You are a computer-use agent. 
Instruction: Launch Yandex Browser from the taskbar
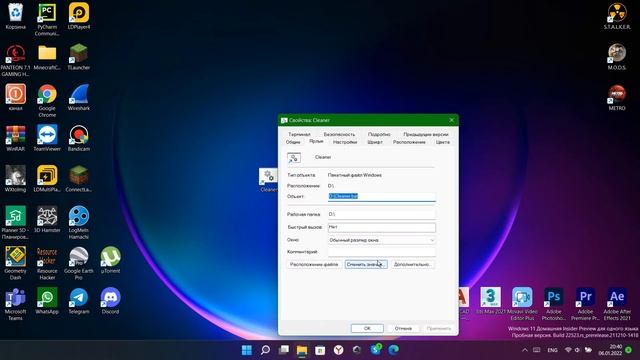[x=338, y=350]
